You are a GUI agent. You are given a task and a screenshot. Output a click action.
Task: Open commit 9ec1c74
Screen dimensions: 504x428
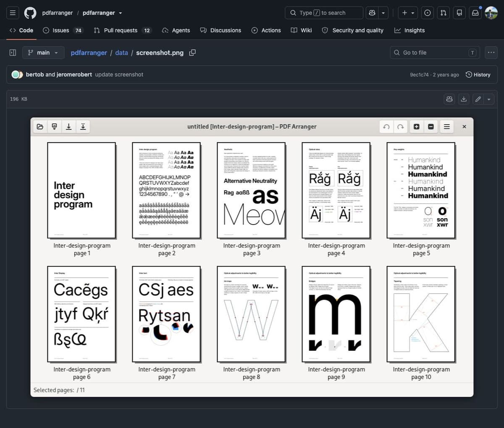(419, 75)
